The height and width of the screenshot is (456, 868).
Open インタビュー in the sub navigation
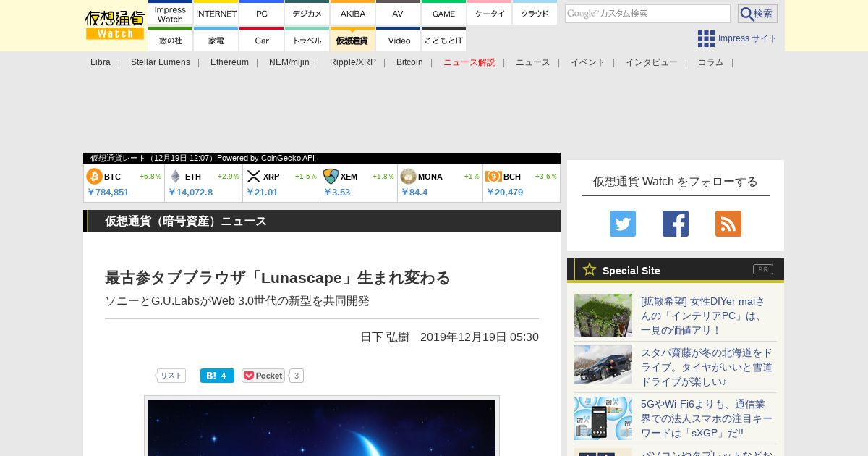(x=652, y=62)
